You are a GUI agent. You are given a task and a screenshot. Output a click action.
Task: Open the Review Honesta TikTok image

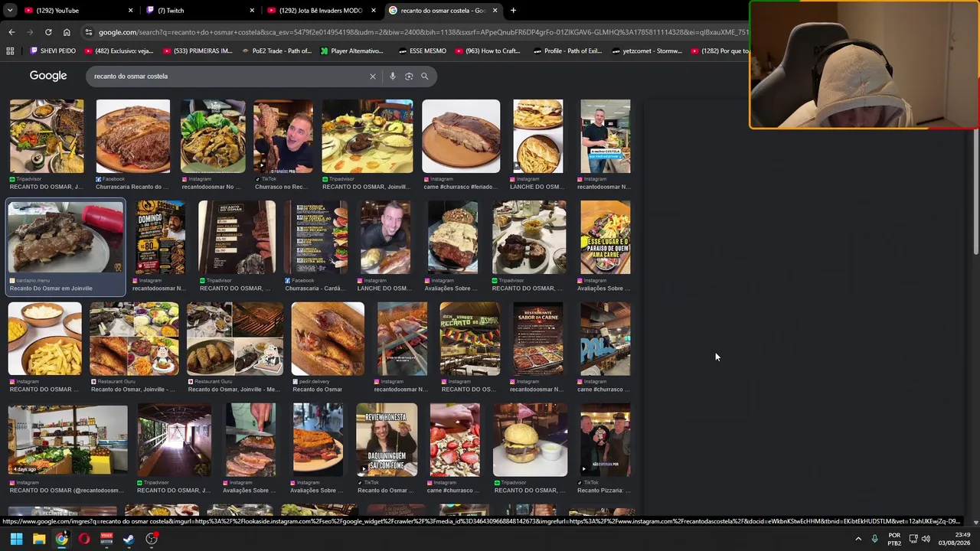coord(387,440)
